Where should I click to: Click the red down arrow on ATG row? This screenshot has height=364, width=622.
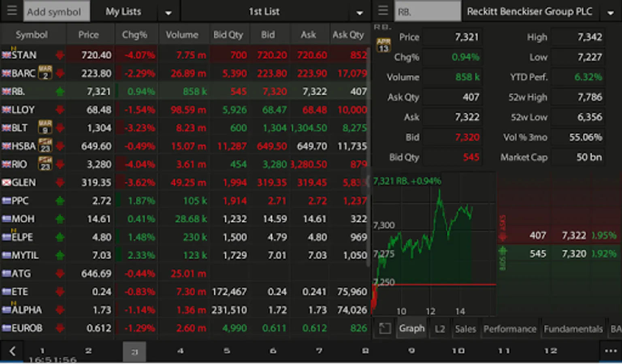click(x=60, y=273)
